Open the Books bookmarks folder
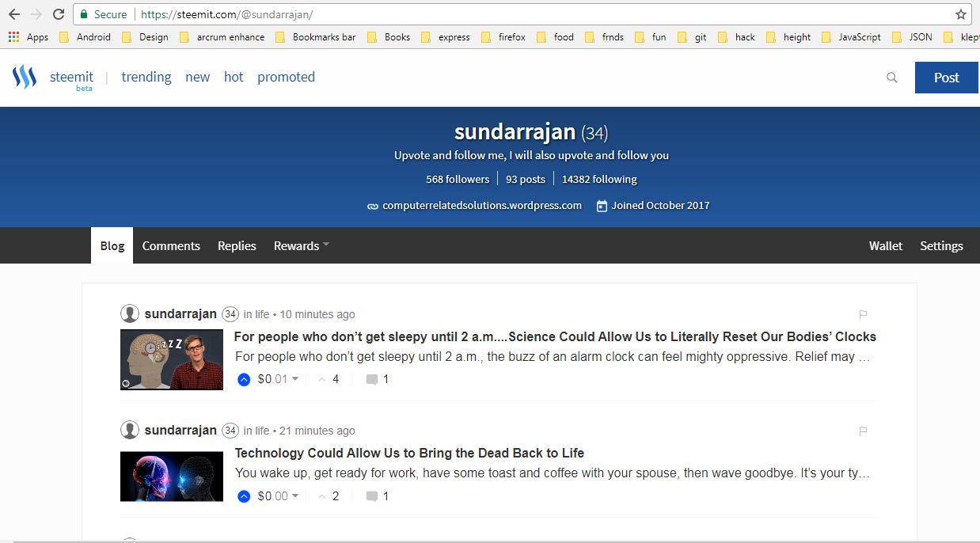This screenshot has height=543, width=980. point(389,37)
